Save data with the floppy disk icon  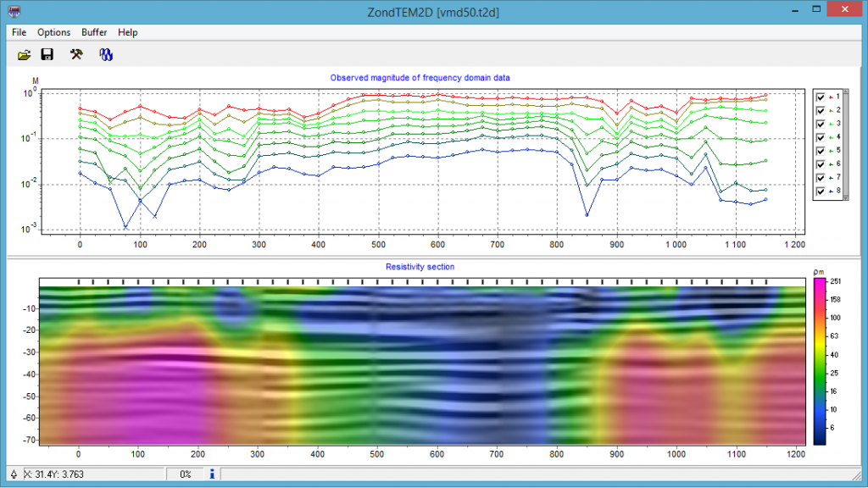click(x=47, y=55)
